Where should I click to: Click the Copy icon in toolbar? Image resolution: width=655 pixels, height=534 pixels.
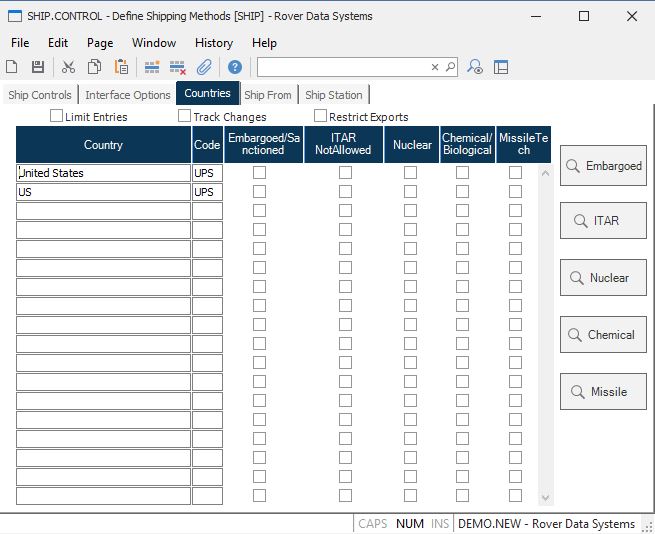[x=94, y=67]
